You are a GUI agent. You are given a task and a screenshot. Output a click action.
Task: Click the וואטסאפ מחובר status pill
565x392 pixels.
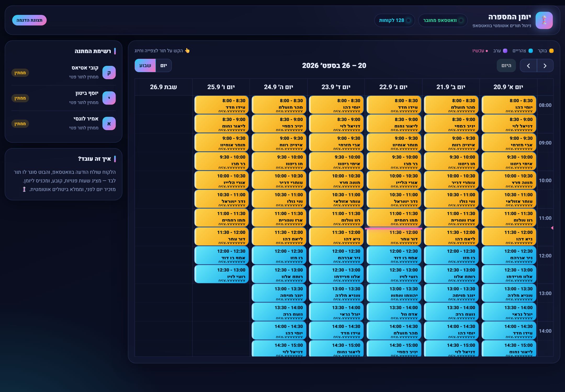[443, 20]
